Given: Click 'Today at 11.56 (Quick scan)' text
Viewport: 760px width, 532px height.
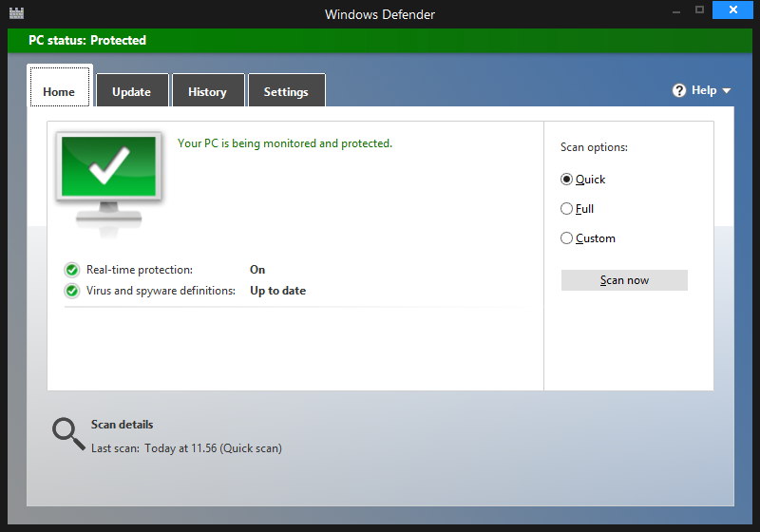Looking at the screenshot, I should tap(213, 448).
